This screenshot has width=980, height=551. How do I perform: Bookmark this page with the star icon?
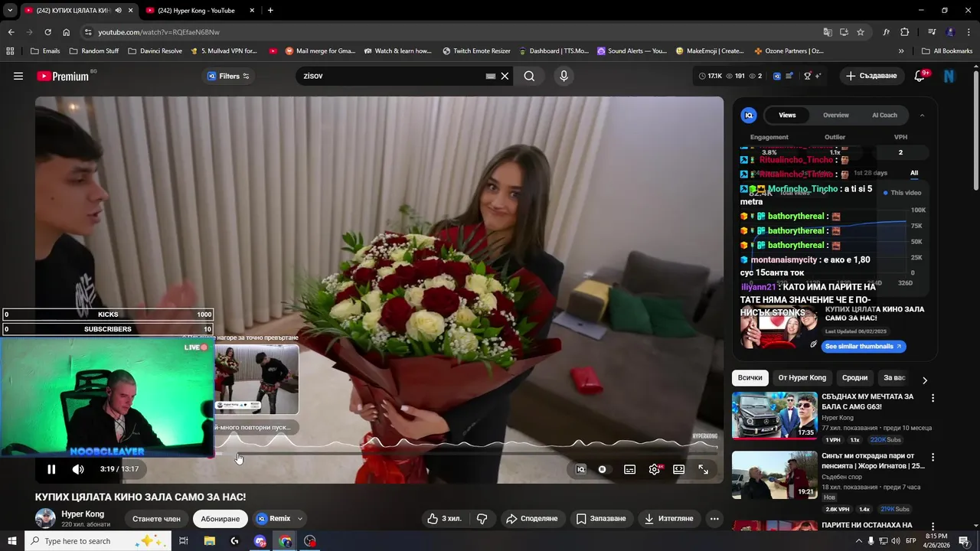[x=861, y=32]
